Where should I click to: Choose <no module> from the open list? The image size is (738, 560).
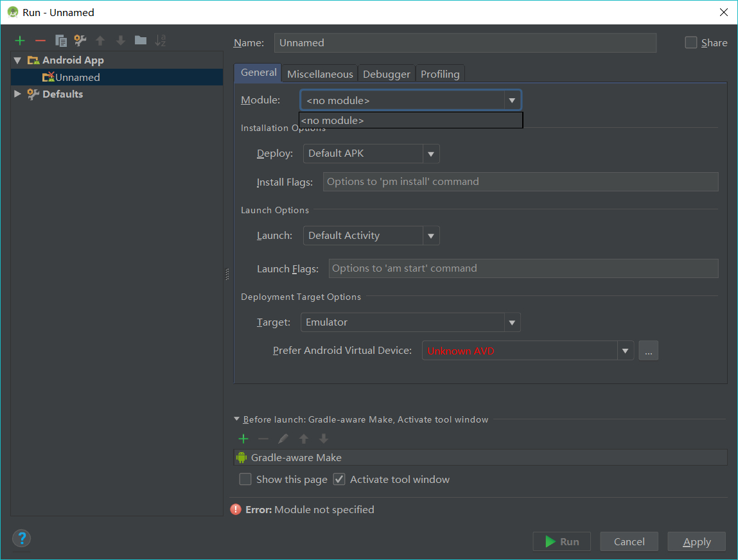click(x=411, y=121)
